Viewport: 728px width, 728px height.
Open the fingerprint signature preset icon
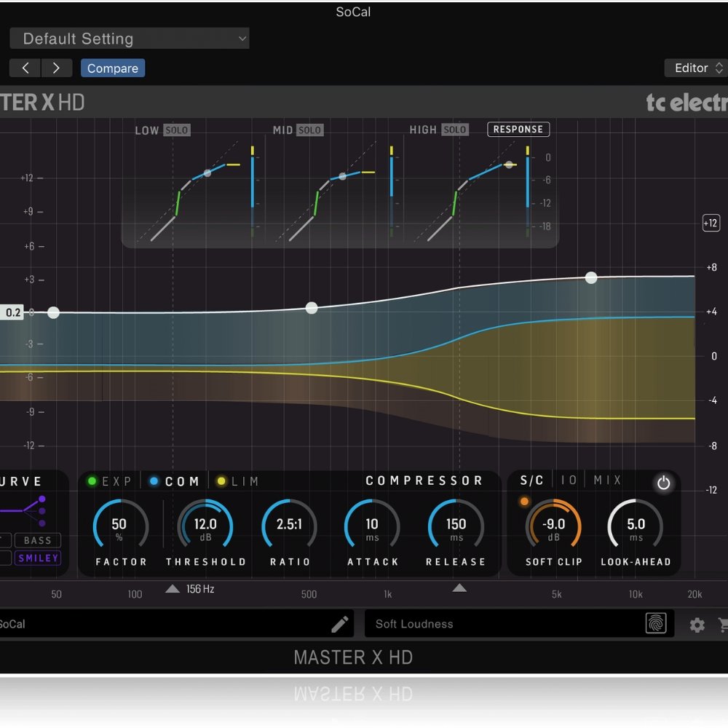(656, 624)
